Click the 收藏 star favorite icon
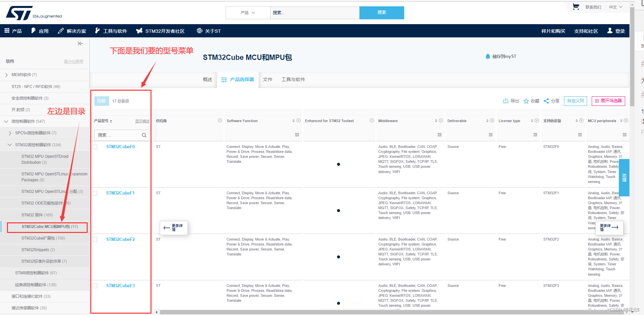 click(x=526, y=101)
